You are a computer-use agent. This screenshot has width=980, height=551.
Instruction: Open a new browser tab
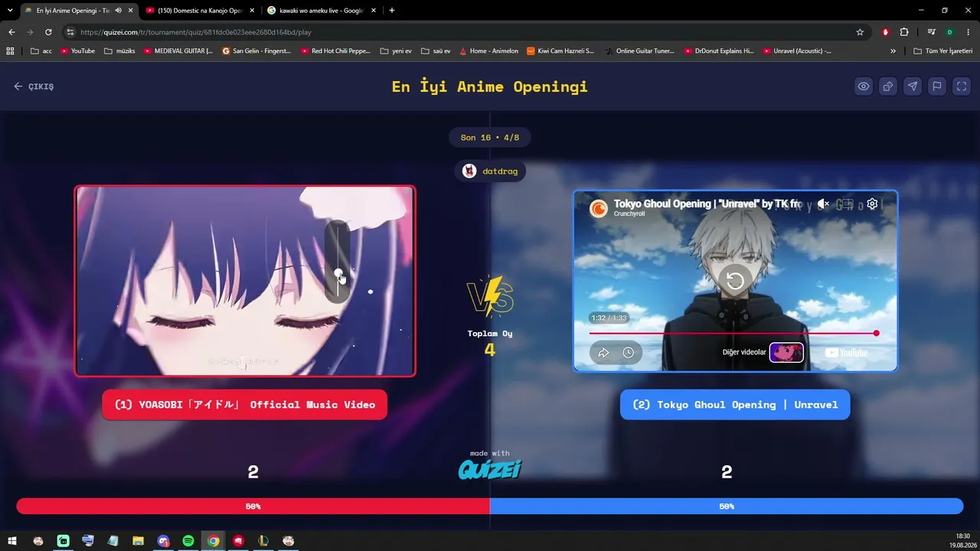(392, 11)
